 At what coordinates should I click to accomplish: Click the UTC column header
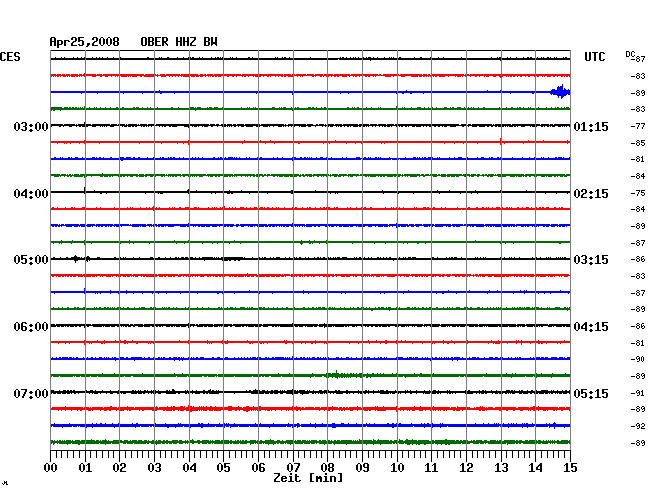[x=594, y=57]
